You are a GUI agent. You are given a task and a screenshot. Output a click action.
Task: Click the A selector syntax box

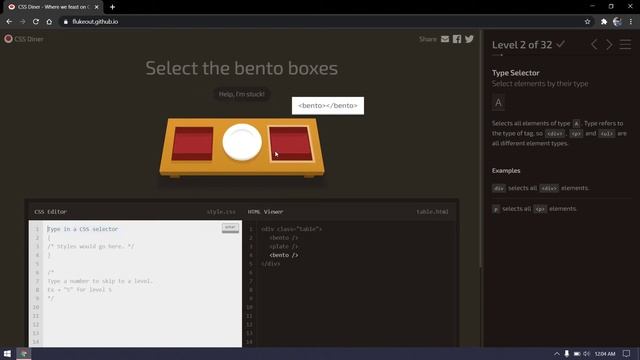pos(498,102)
